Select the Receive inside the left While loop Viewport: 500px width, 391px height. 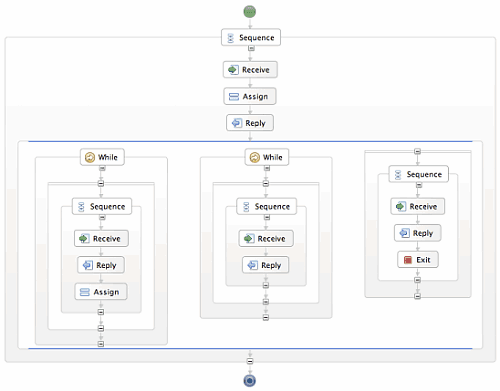(x=101, y=239)
